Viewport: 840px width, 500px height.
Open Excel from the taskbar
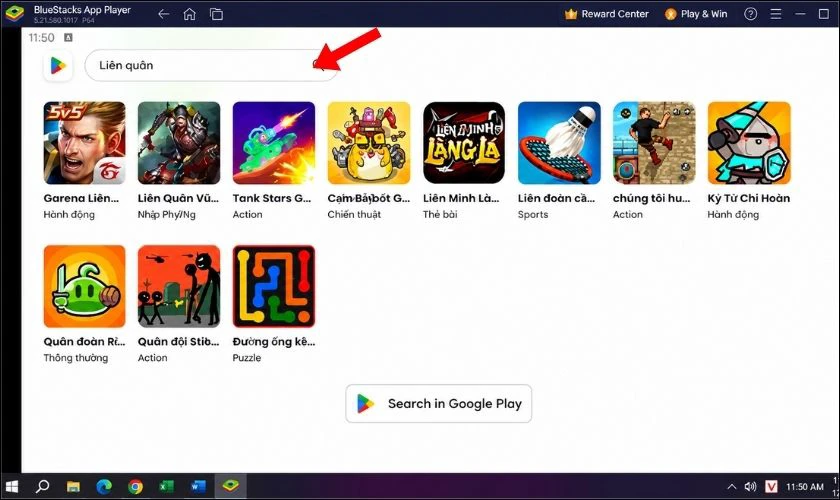[167, 486]
